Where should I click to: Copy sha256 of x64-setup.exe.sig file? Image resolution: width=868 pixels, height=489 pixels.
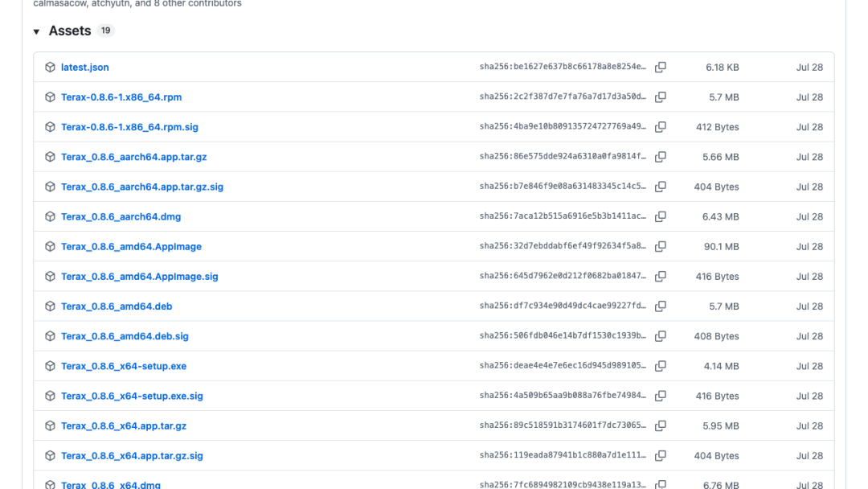coord(661,396)
